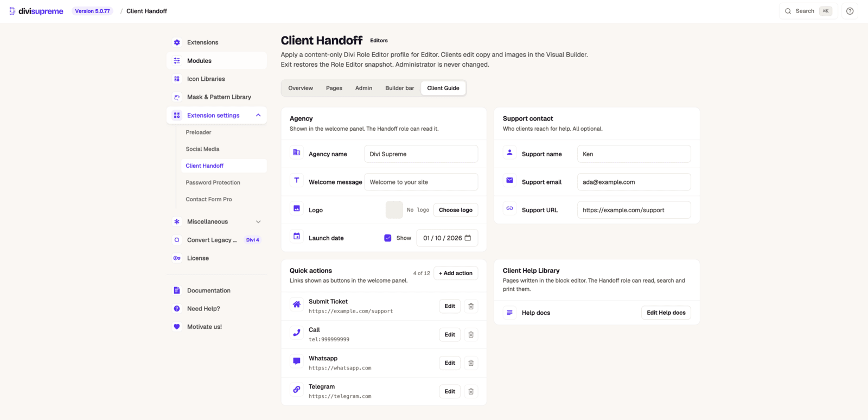The height and width of the screenshot is (420, 868).
Task: Click the Mask & Pattern Library icon
Action: (177, 97)
